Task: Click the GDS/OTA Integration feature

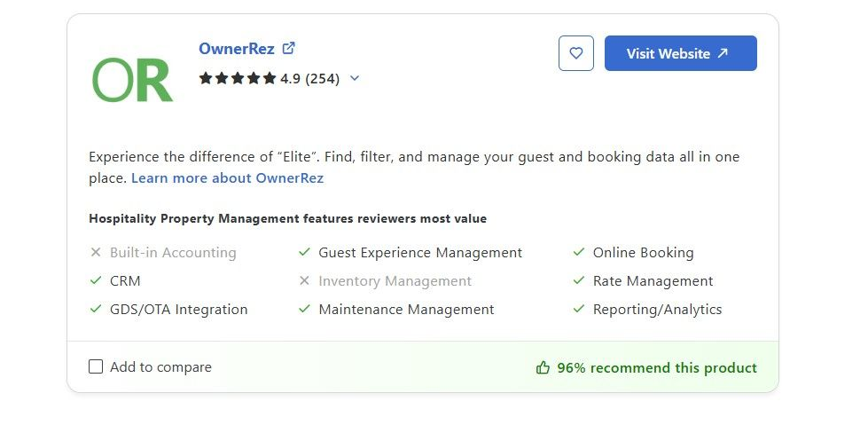Action: 179,309
